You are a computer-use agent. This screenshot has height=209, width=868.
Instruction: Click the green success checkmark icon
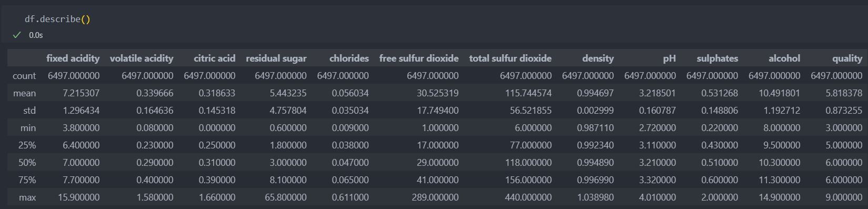pyautogui.click(x=17, y=35)
